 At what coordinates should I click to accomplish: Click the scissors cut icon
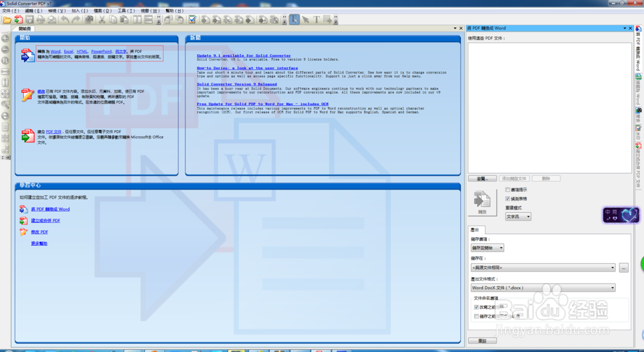point(102,20)
